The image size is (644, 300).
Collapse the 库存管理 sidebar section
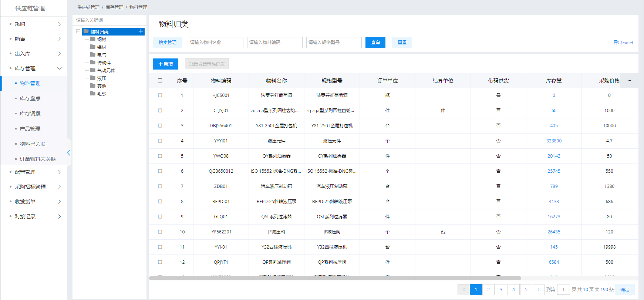click(x=59, y=68)
